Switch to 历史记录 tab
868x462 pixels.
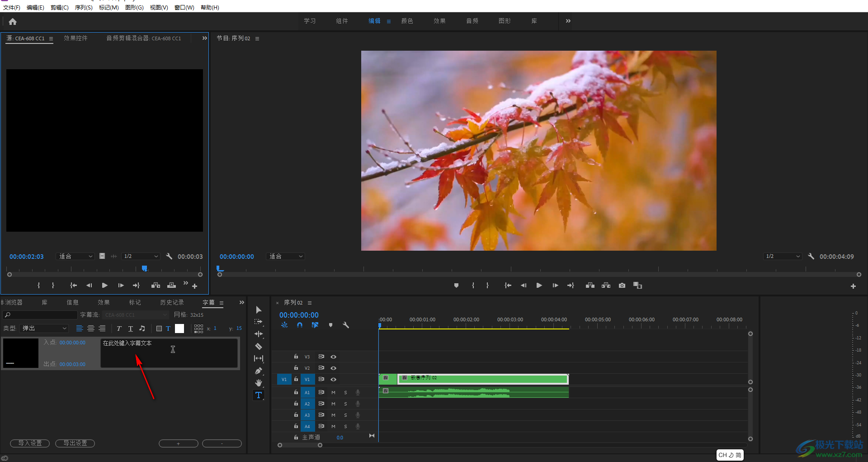(172, 302)
